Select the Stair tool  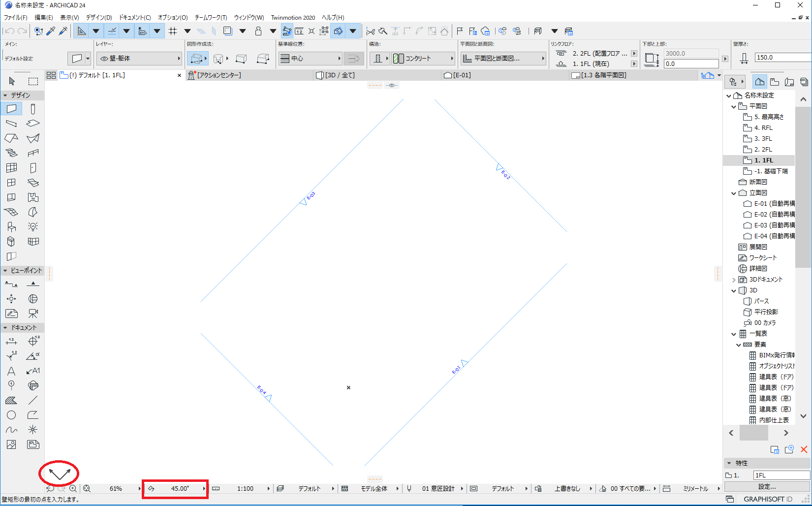coord(11,153)
